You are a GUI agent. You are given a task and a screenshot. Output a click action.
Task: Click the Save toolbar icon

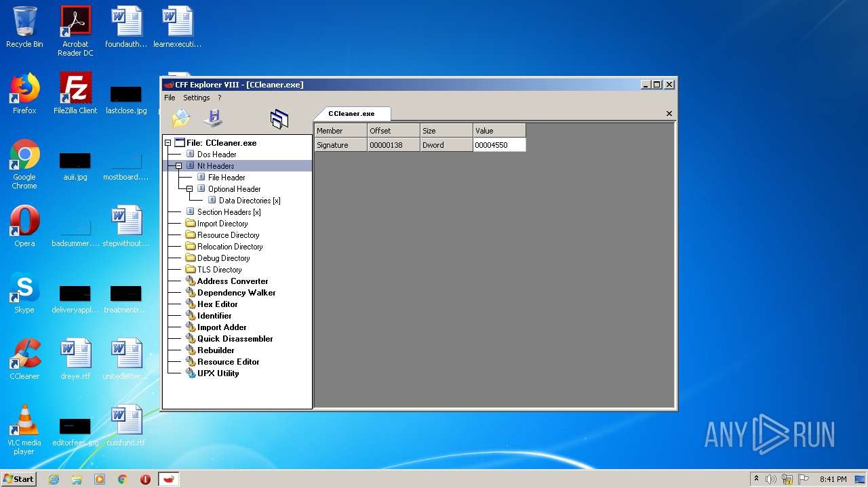[214, 118]
